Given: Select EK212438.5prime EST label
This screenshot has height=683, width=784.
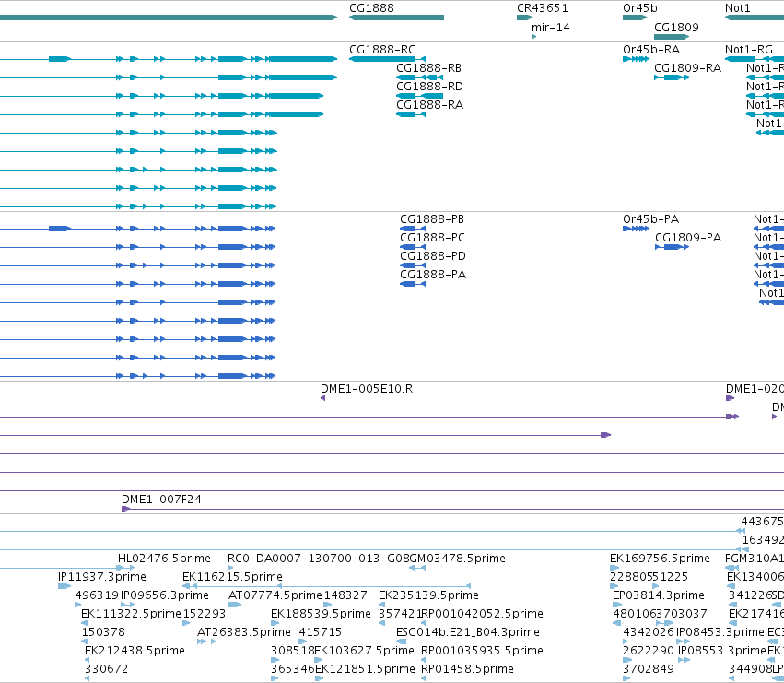Looking at the screenshot, I should (135, 651).
